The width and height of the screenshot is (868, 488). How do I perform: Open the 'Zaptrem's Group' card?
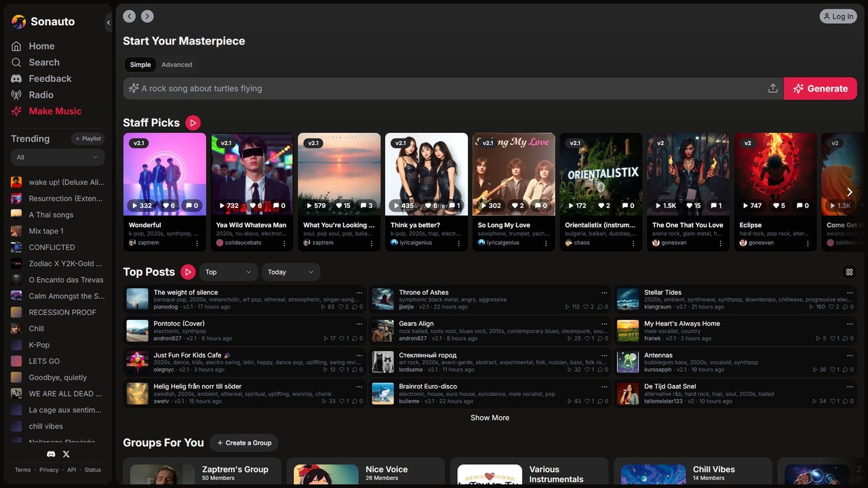tap(202, 472)
